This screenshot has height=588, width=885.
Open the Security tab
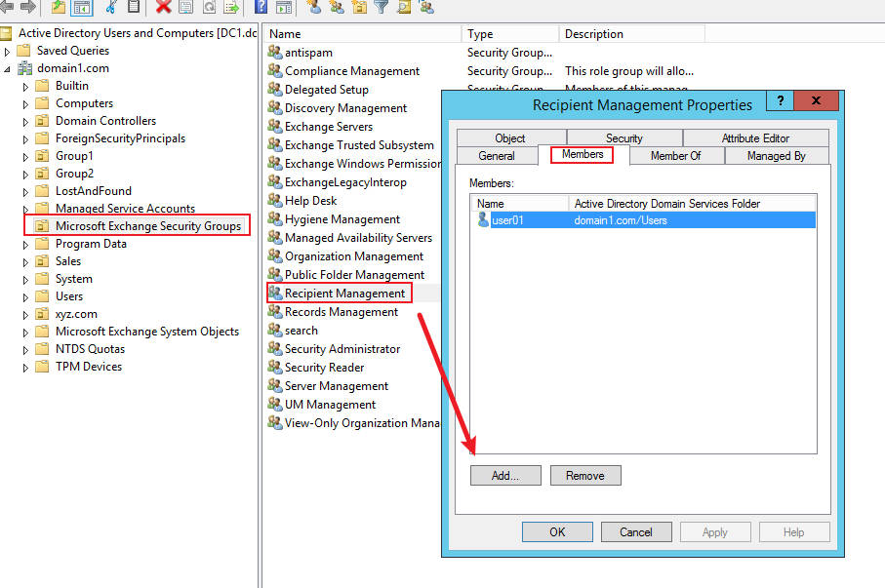(x=624, y=138)
